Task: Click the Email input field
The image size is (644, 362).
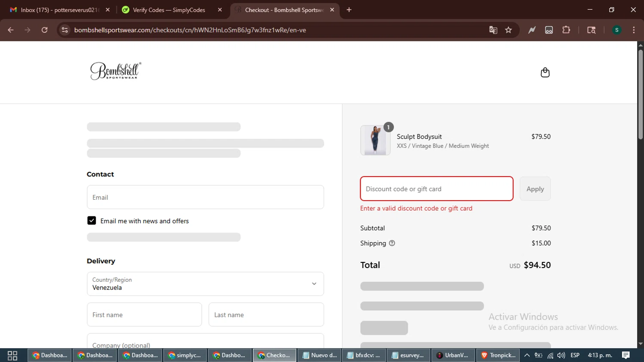Action: coord(205,197)
